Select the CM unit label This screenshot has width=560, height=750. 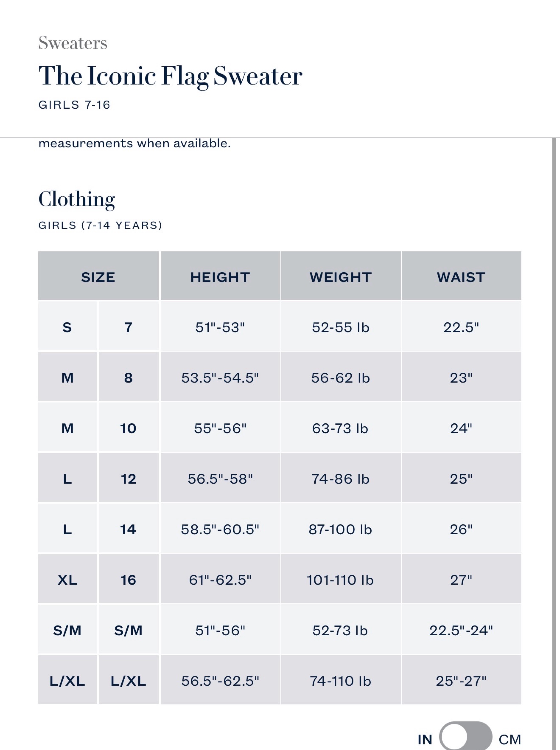(510, 740)
